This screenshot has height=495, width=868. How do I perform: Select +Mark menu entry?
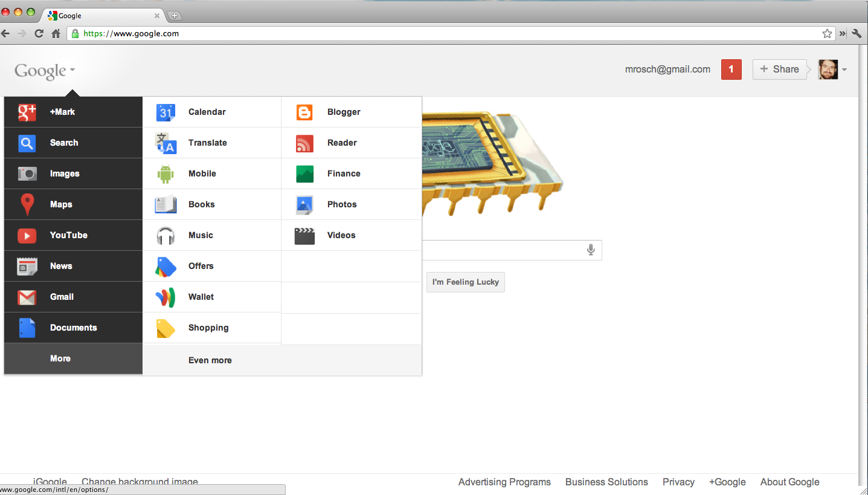(x=73, y=112)
